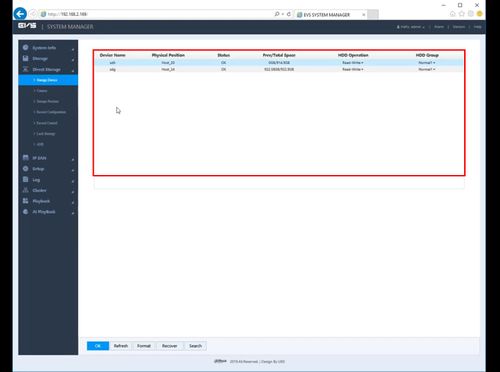Expand the Setup sidebar section arrow

tap(73, 170)
